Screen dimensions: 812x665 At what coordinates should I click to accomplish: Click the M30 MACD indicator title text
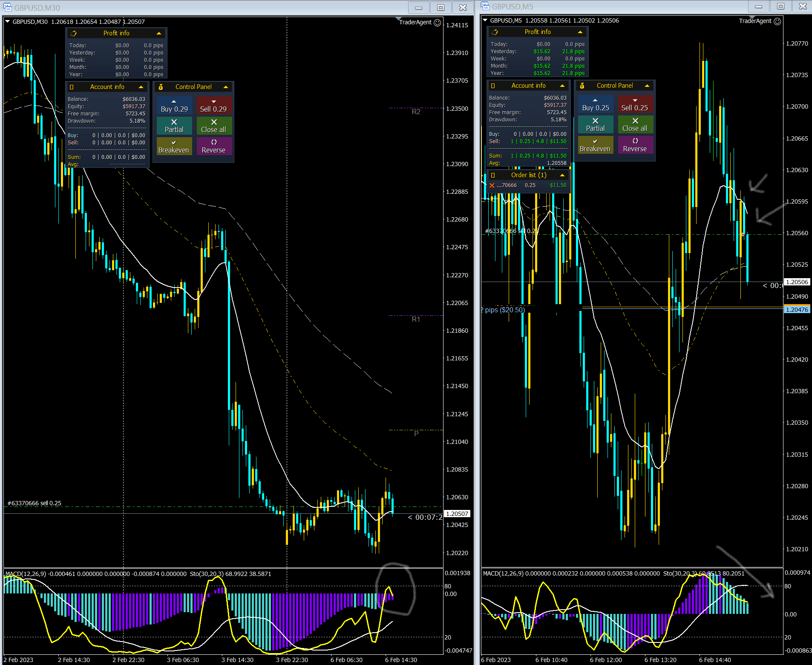(x=95, y=574)
